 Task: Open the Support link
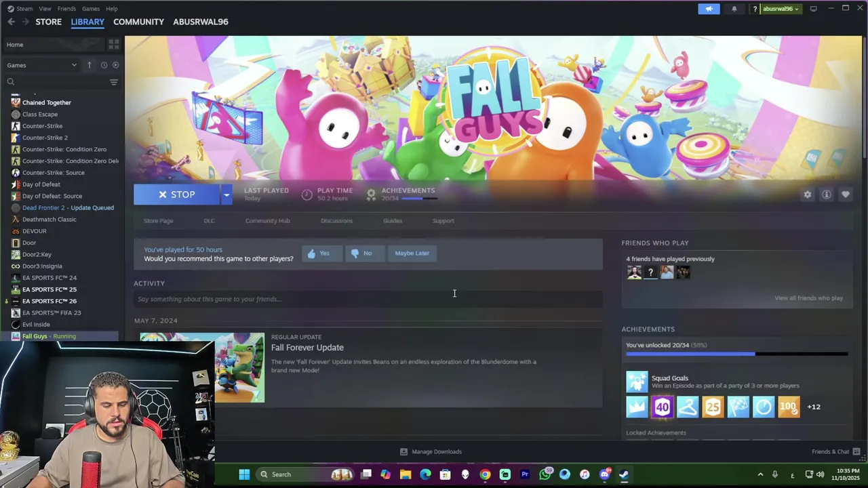pos(443,221)
